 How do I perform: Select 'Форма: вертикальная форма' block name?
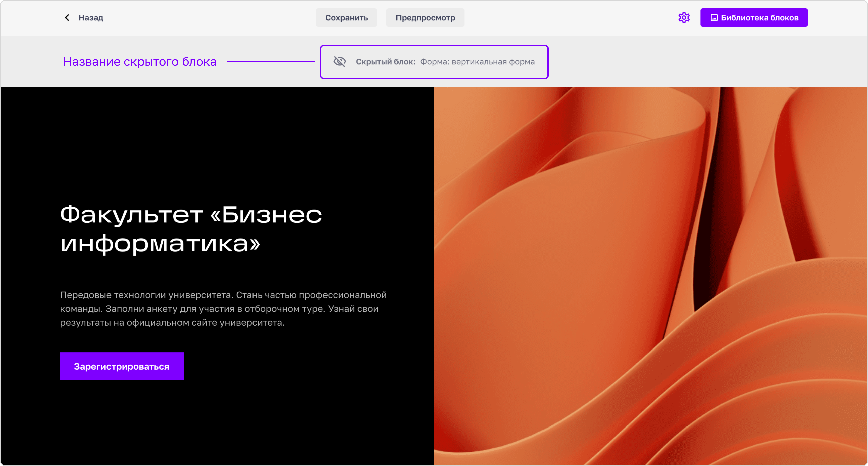point(477,62)
